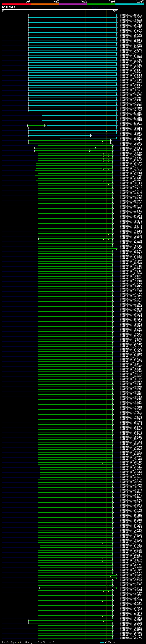This screenshot has height=644, width=146.
Task: Click the 555 query end position label
Action: click(115, 11)
